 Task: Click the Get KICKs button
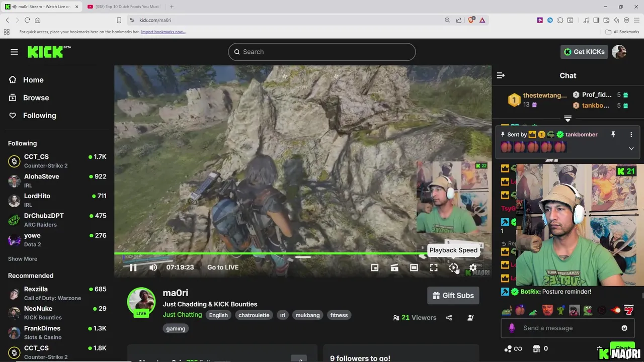pos(584,52)
